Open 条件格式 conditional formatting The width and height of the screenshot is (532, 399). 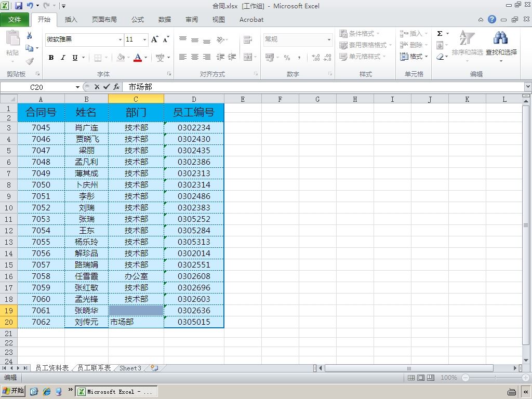click(x=360, y=34)
